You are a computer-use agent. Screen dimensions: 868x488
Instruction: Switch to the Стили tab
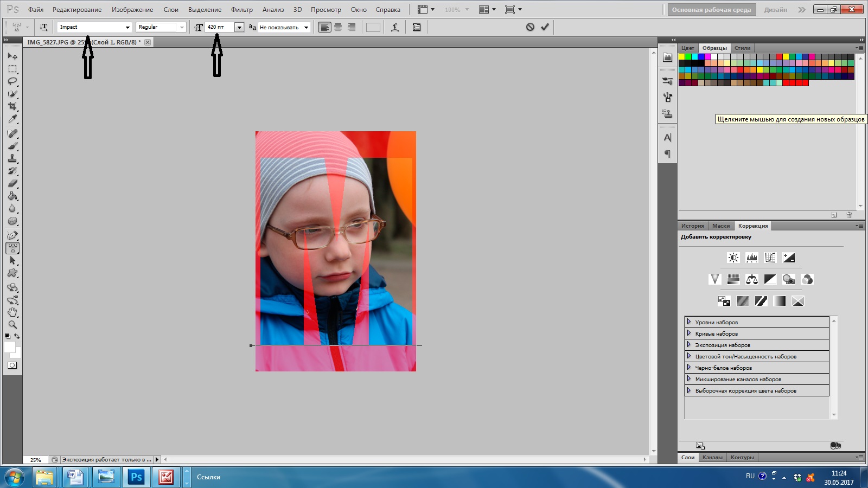coord(742,48)
